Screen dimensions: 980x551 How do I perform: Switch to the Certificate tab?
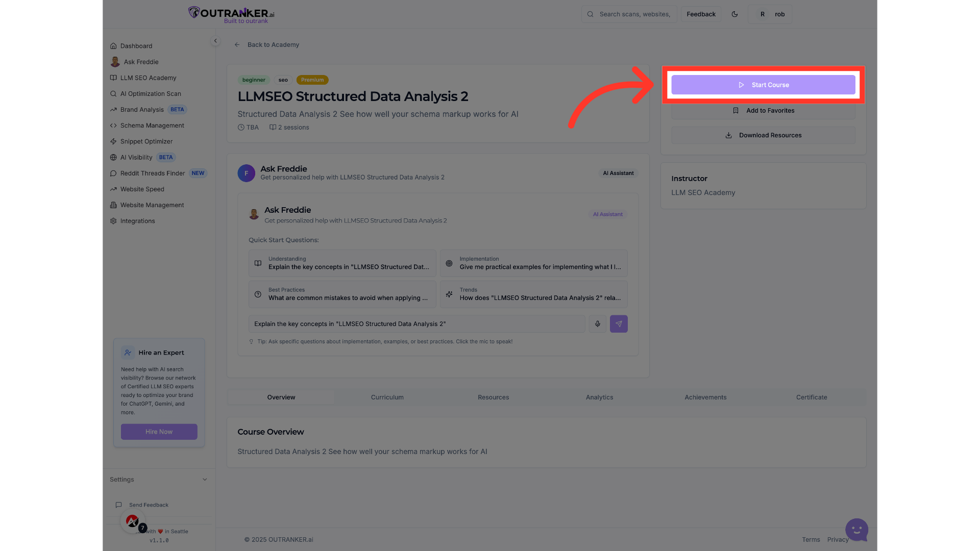(811, 397)
